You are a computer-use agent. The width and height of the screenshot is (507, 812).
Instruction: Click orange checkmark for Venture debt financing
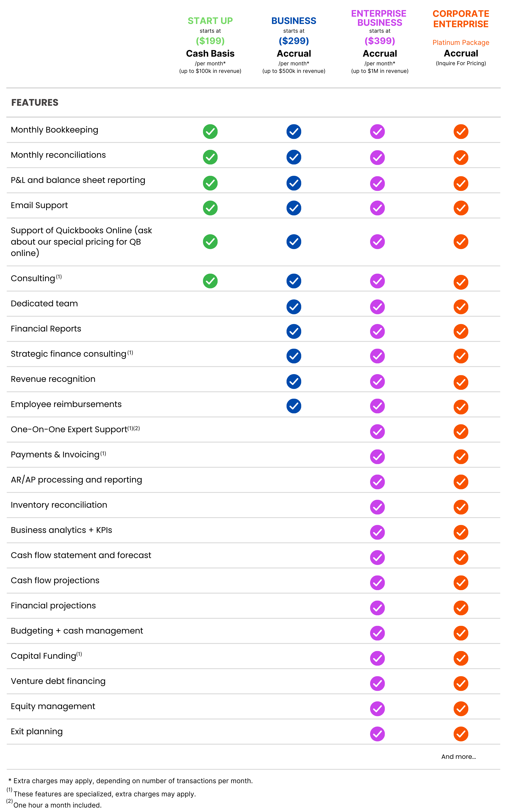(461, 684)
